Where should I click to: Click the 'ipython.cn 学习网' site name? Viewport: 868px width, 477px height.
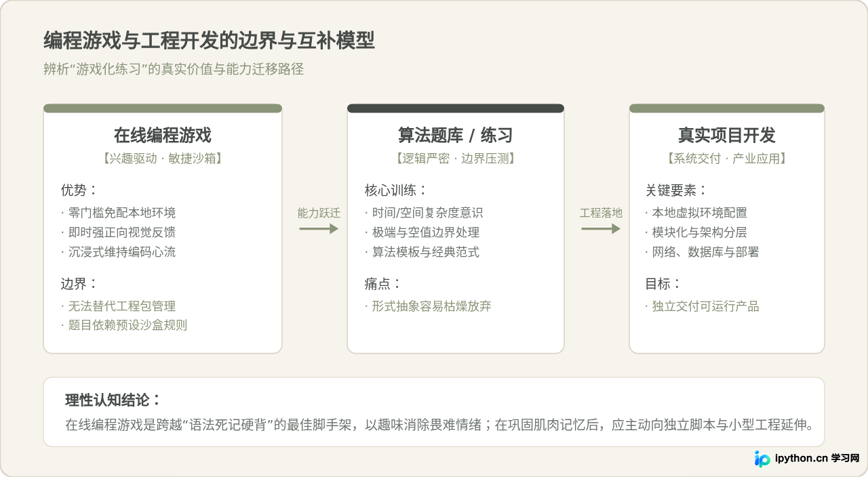tap(817, 458)
